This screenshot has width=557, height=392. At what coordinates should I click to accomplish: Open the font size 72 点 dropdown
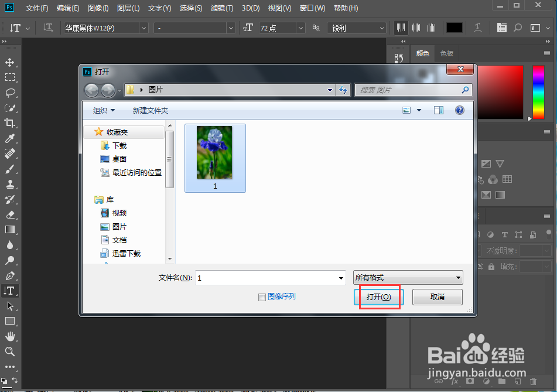tap(300, 28)
